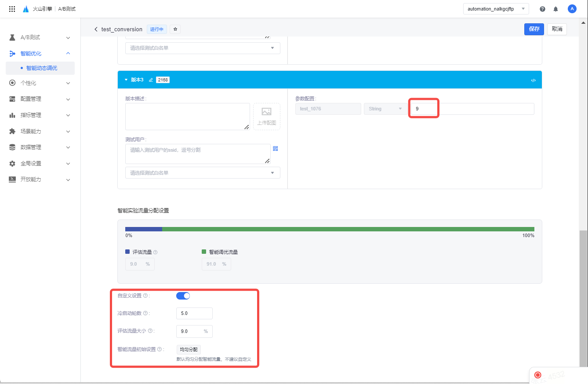Focus the parameter value field containing 9

472,109
